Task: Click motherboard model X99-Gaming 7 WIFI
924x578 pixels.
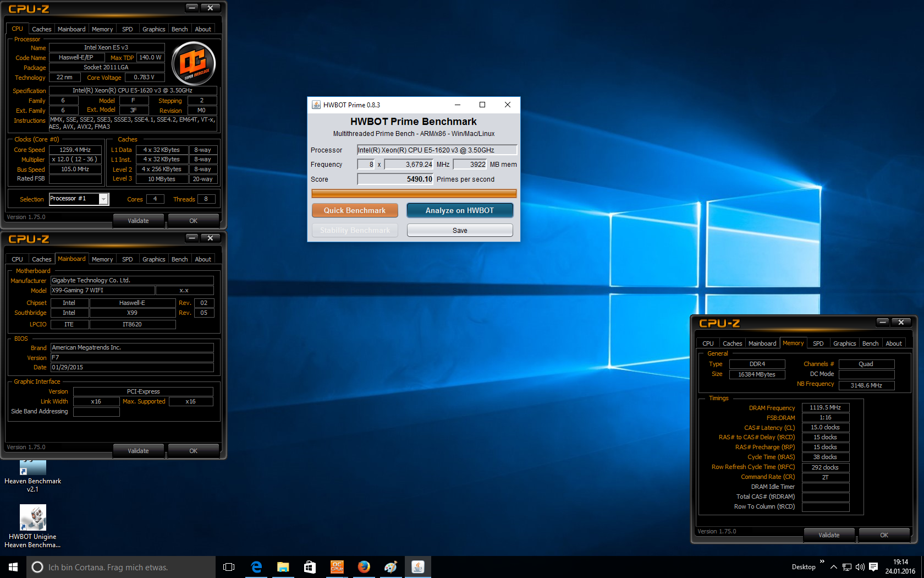Action: [x=102, y=291]
